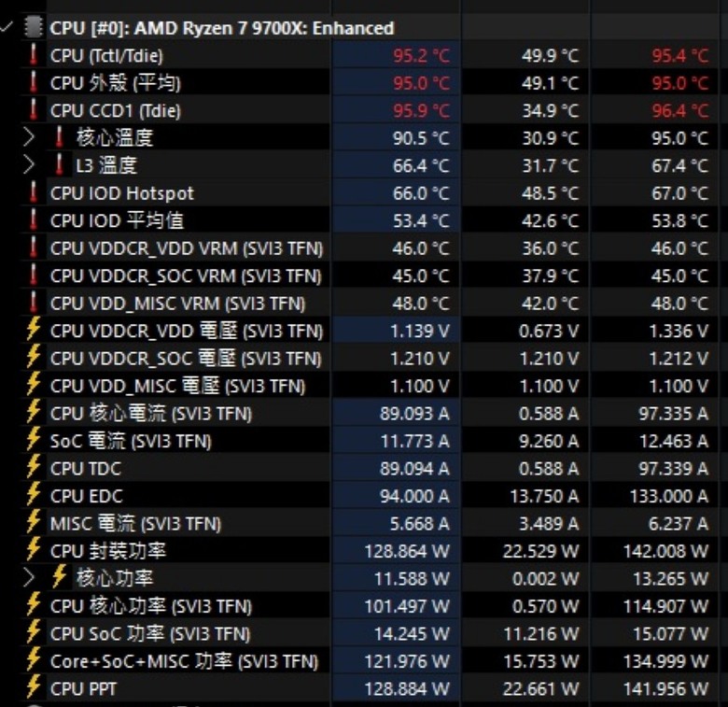The width and height of the screenshot is (728, 707).
Task: Select the SoC 電流 (SVI3 TFN) label
Action: click(131, 441)
